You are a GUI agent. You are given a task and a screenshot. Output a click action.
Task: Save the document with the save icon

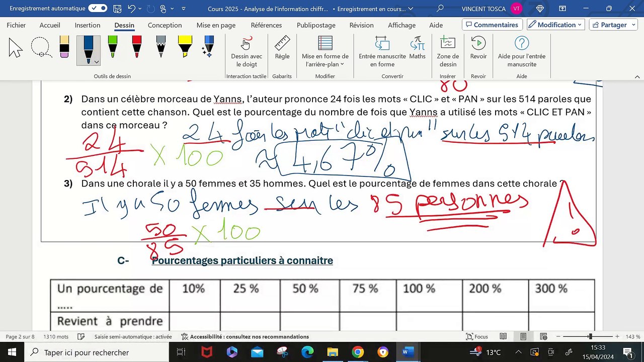click(x=117, y=9)
